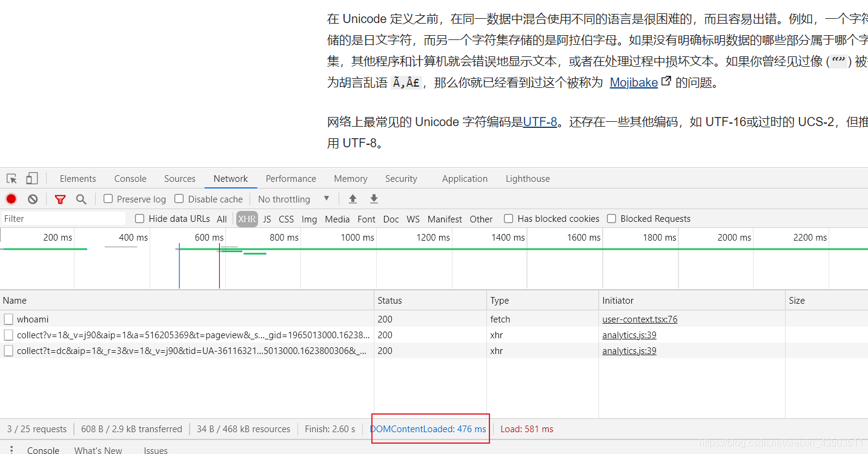The image size is (868, 454).
Task: Export HAR file with download arrow
Action: pos(374,199)
